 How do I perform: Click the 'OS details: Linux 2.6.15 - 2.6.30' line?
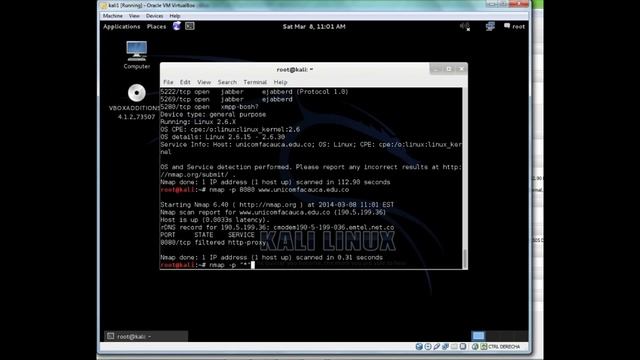point(222,137)
